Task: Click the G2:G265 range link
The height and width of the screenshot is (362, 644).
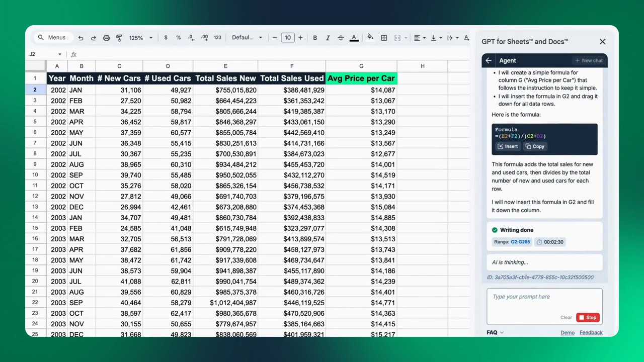Action: (x=520, y=242)
